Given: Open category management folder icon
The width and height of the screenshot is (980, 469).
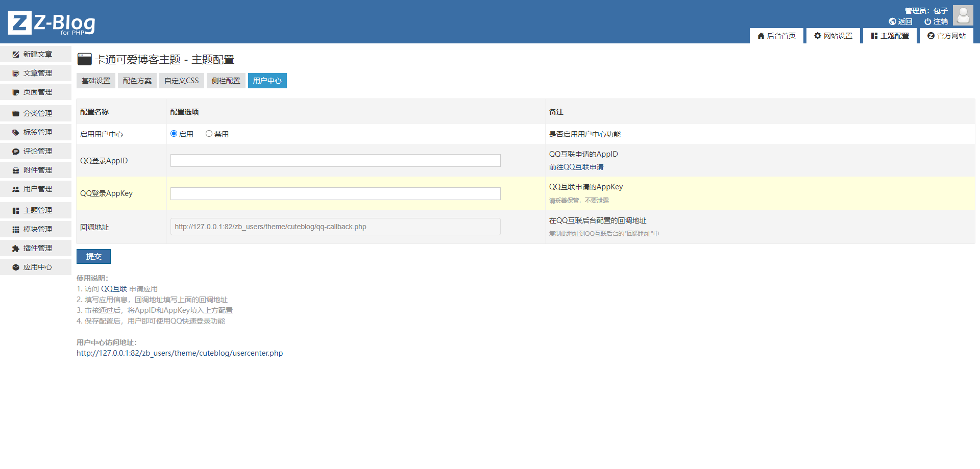Looking at the screenshot, I should tap(16, 113).
